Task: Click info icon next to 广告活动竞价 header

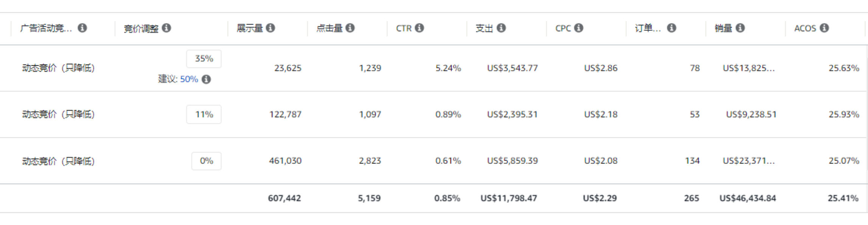Action: (82, 28)
